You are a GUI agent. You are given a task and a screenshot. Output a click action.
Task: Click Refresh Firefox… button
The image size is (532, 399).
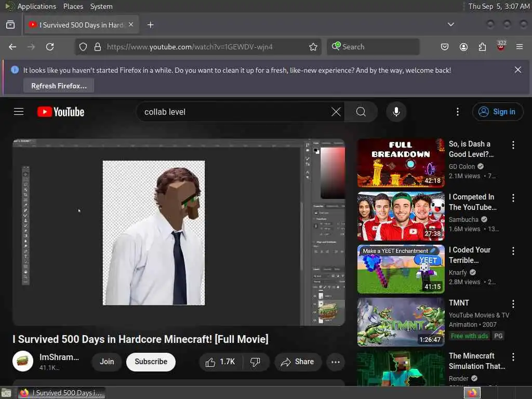click(x=59, y=86)
